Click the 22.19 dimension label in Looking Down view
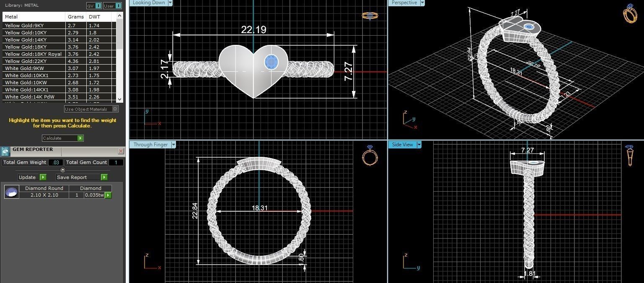The width and height of the screenshot is (644, 283). click(x=253, y=29)
